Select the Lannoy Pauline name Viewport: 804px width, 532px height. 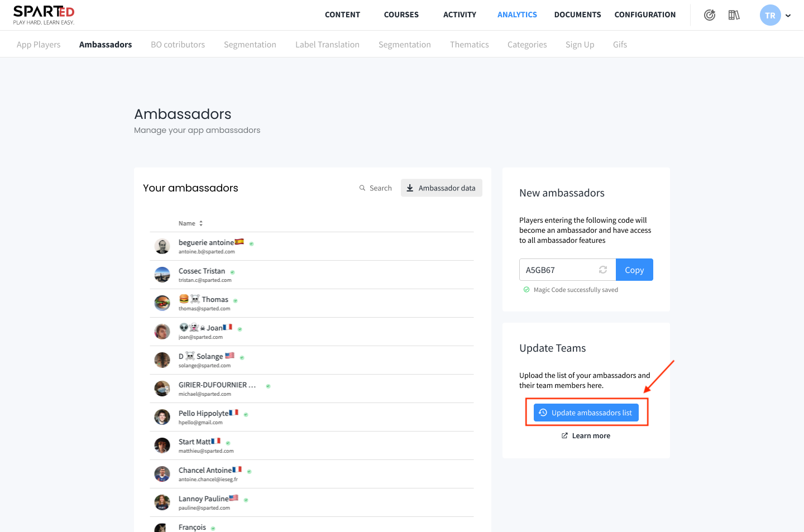click(203, 499)
